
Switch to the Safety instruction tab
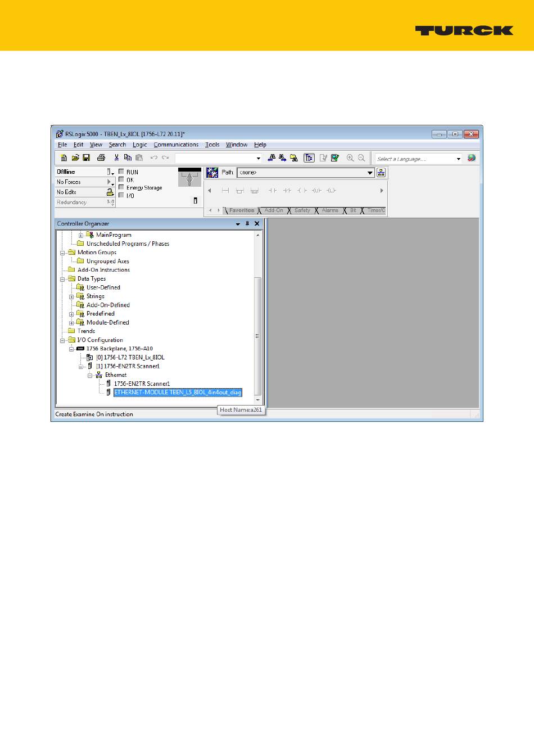(x=302, y=210)
